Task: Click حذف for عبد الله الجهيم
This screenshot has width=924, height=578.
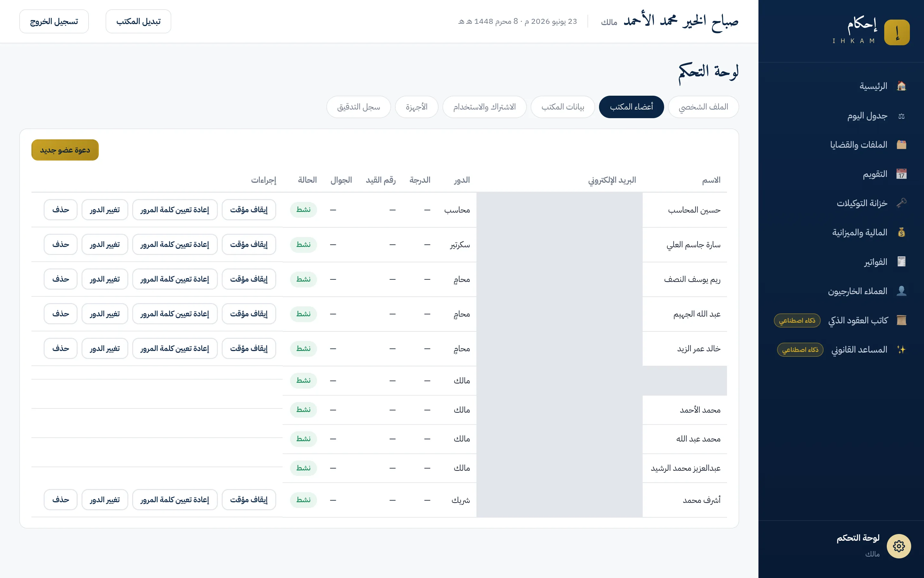Action: pos(60,314)
